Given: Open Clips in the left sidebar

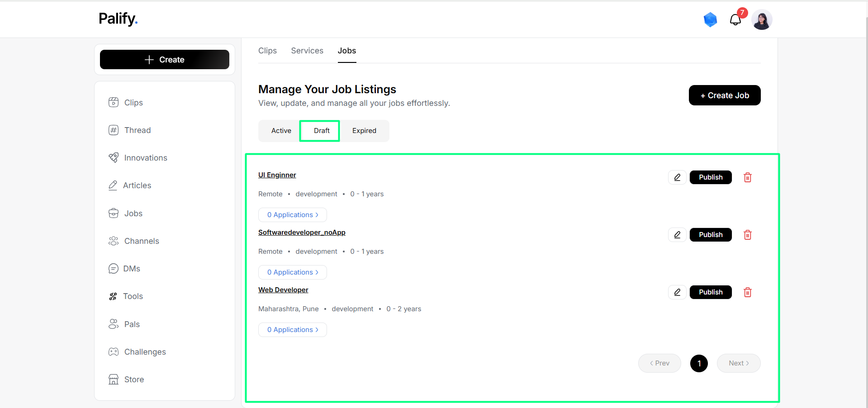Looking at the screenshot, I should pyautogui.click(x=126, y=103).
